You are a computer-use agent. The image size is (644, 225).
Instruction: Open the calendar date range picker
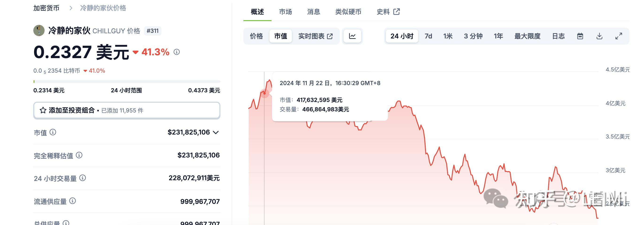pyautogui.click(x=580, y=36)
